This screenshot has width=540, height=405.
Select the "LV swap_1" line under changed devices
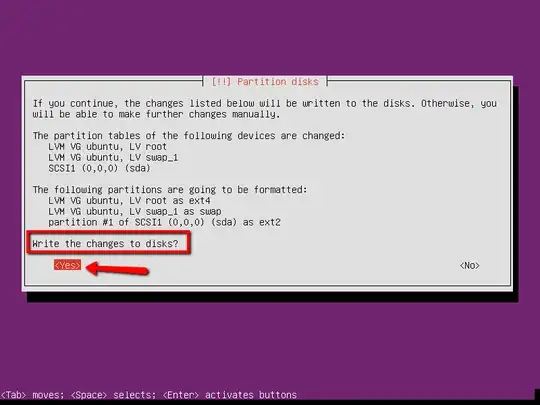[113, 158]
